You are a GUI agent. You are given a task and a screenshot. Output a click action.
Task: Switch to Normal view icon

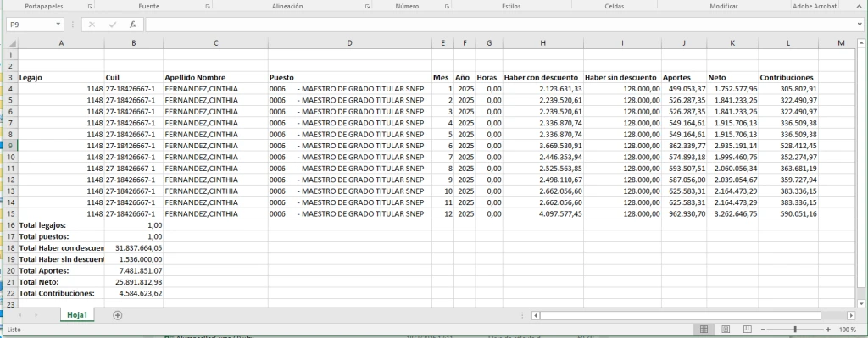704,330
